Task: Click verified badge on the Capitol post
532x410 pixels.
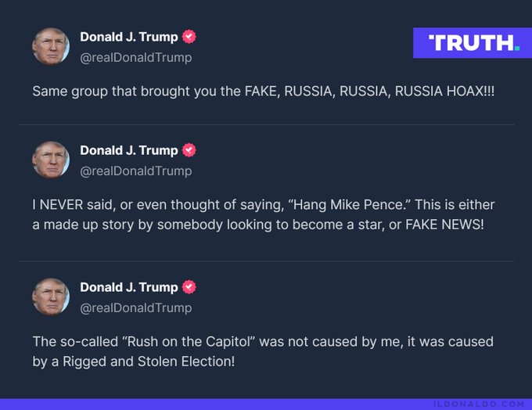Action: coord(189,287)
